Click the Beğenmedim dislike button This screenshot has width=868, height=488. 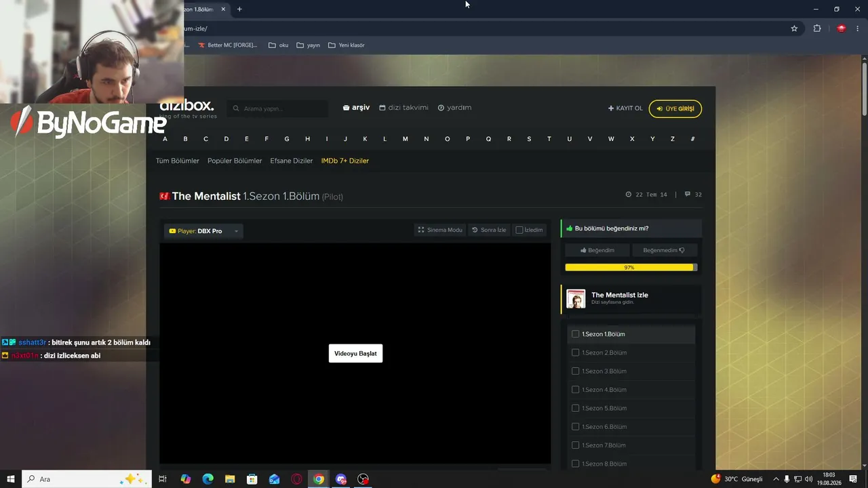tap(664, 250)
